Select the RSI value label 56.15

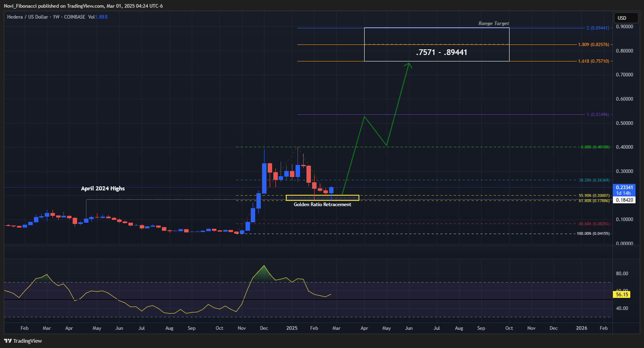(x=622, y=295)
